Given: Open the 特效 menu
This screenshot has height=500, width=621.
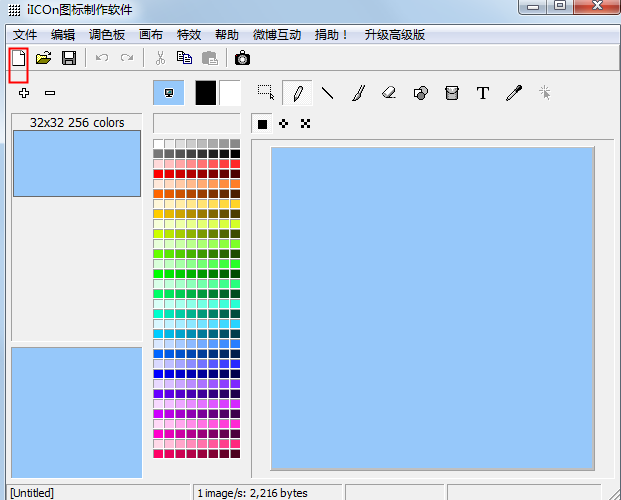Looking at the screenshot, I should pyautogui.click(x=189, y=34).
